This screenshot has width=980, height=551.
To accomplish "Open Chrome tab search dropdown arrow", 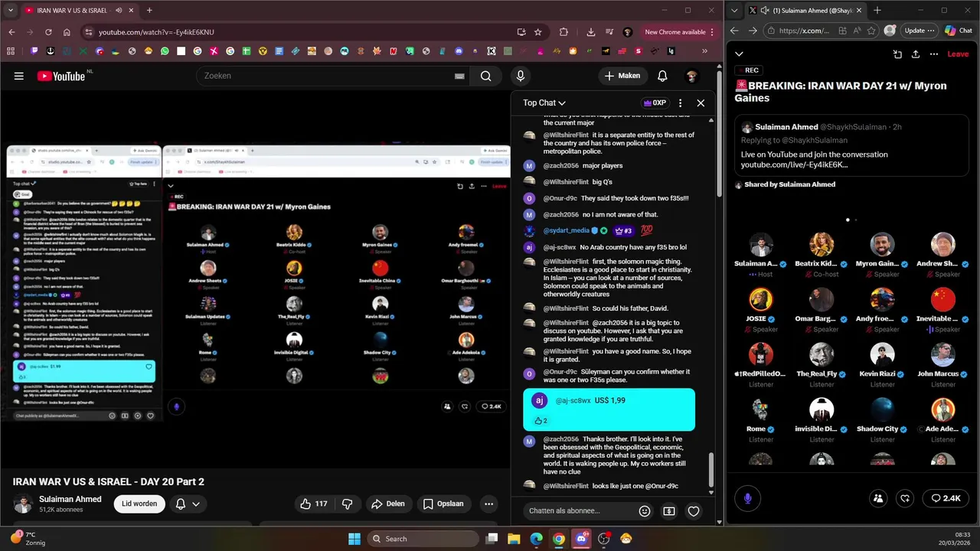I will click(x=10, y=11).
